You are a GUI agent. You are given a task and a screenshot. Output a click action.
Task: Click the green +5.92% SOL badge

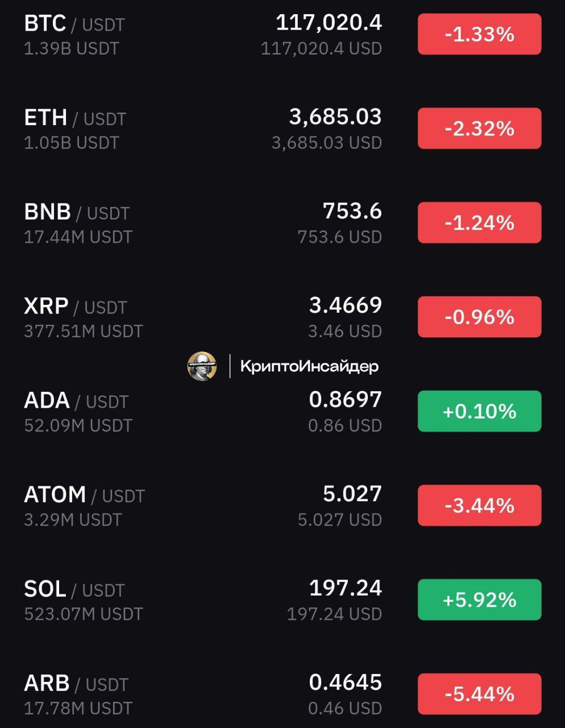pyautogui.click(x=479, y=599)
